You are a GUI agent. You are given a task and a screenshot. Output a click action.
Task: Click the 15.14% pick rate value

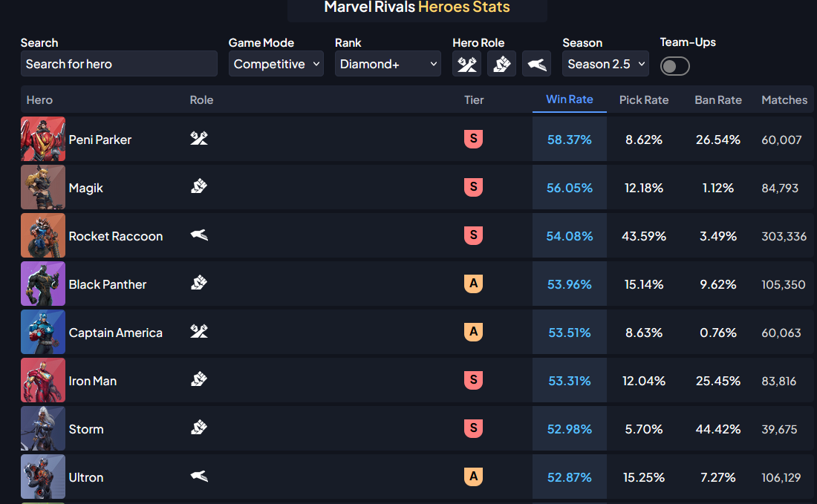pos(644,284)
